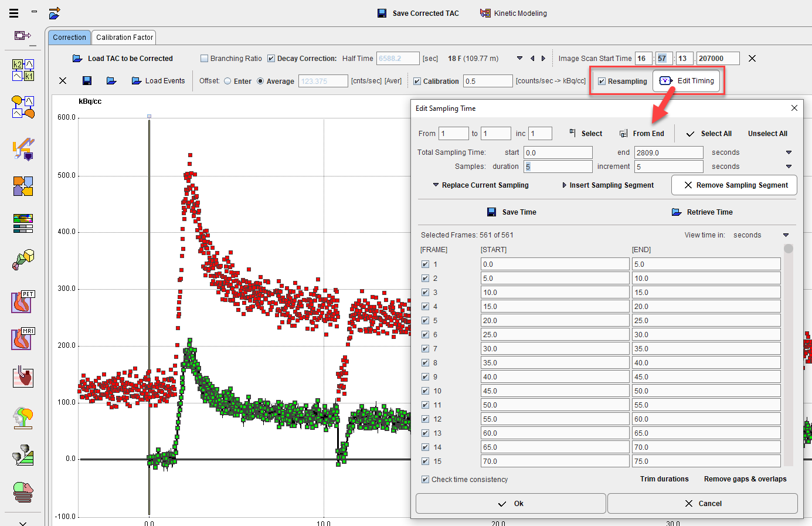Toggle Check time consistency checkbox
812x526 pixels.
click(x=425, y=480)
